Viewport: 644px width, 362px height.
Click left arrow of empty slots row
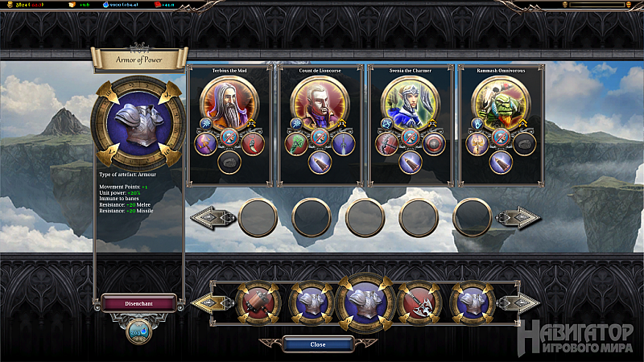tap(213, 217)
